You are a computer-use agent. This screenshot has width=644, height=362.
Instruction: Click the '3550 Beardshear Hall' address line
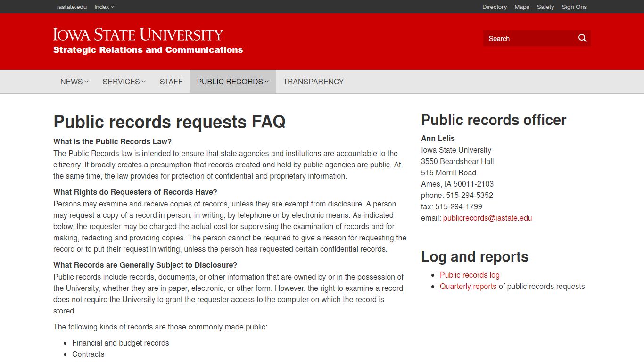[x=457, y=161]
